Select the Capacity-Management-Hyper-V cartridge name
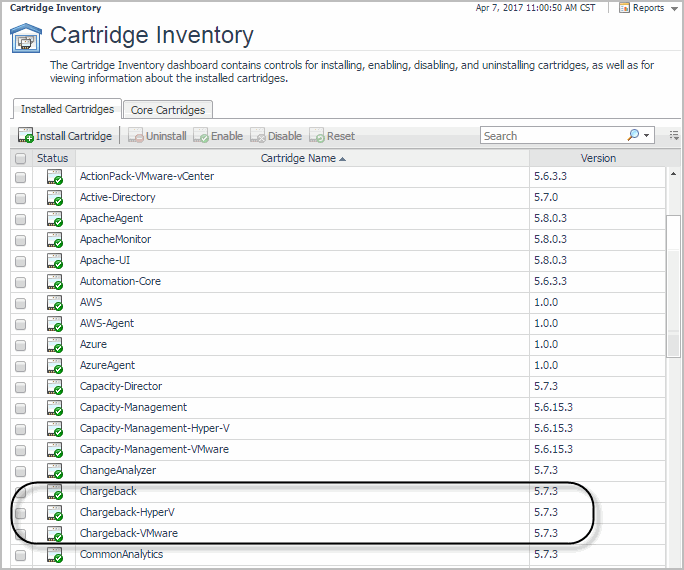Viewport: 684px width, 570px height. pos(154,429)
